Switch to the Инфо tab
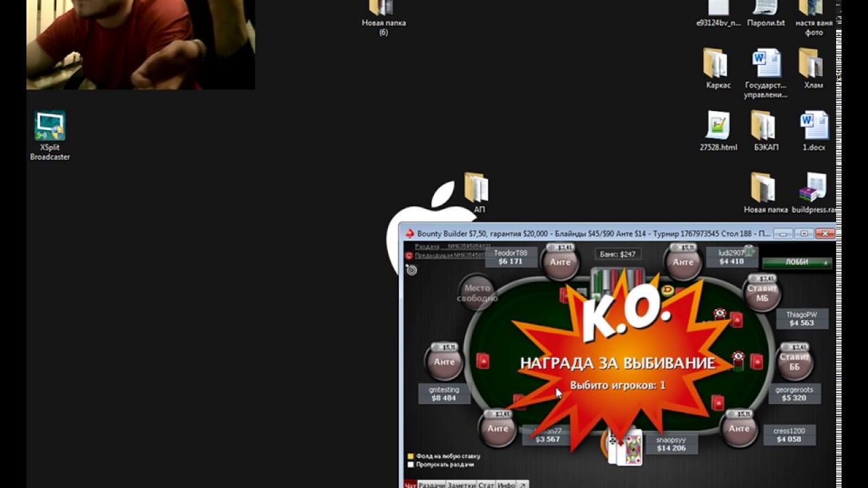 tap(506, 485)
